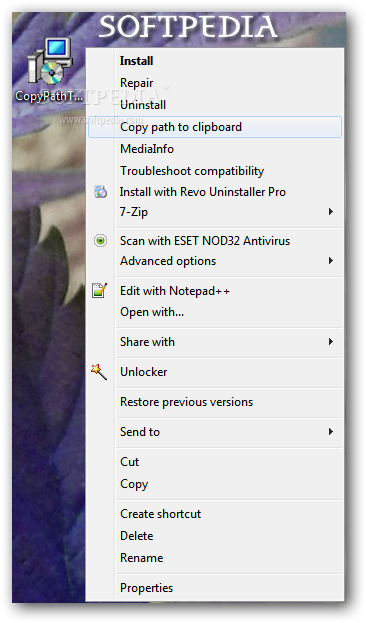Choose Install with Revo Uninstaller Pro
The image size is (366, 623).
(215, 192)
